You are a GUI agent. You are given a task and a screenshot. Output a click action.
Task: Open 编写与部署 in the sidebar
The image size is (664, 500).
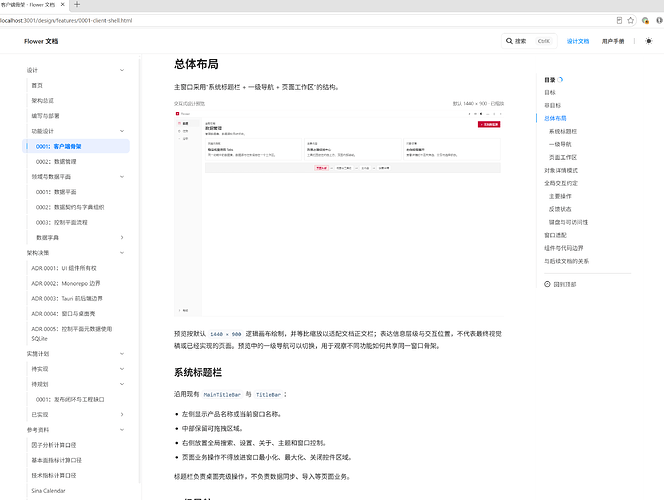[45, 116]
